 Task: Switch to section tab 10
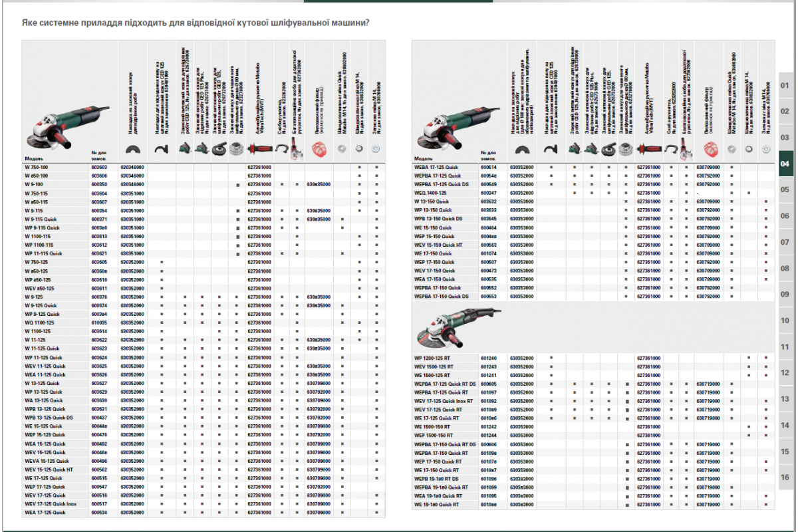click(x=785, y=321)
